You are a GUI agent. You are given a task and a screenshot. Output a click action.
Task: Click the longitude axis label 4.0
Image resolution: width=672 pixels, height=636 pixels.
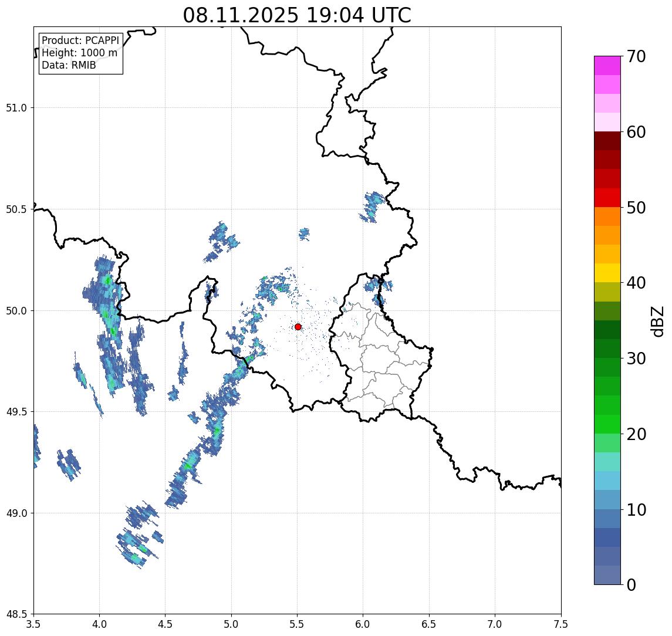(x=99, y=624)
